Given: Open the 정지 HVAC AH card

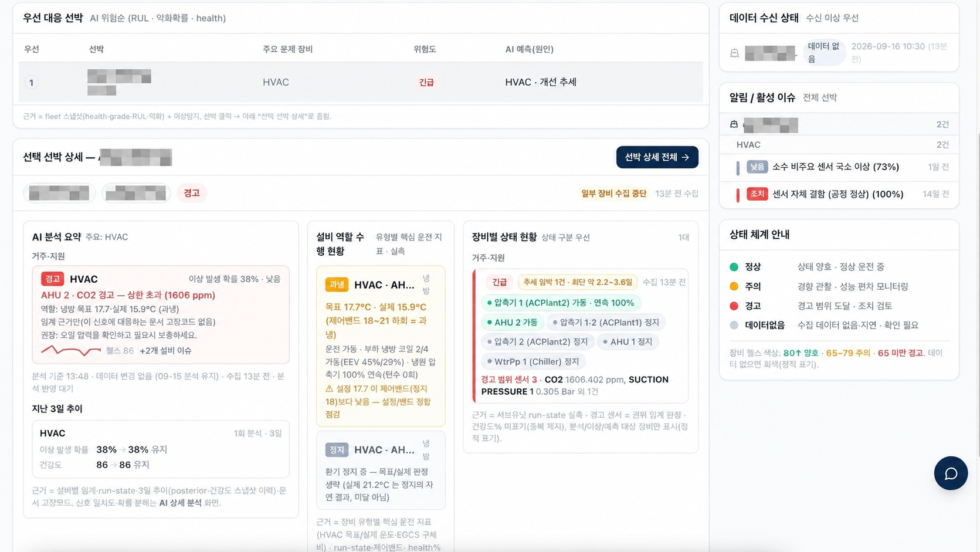Looking at the screenshot, I should [x=381, y=470].
